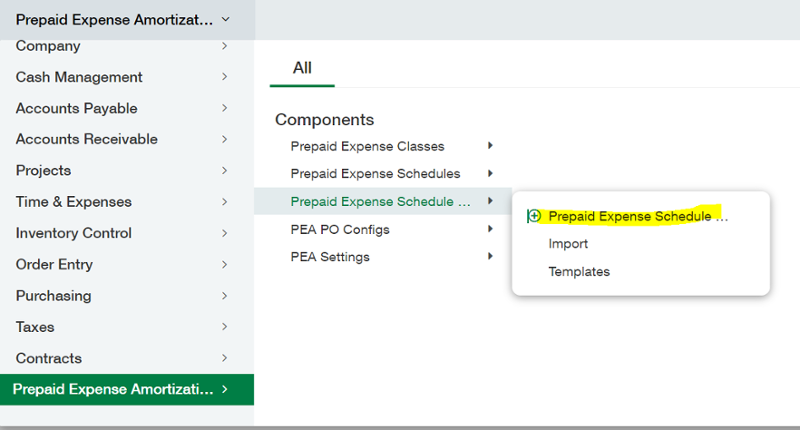
Task: Click Import in the flyout menu
Action: click(x=568, y=244)
